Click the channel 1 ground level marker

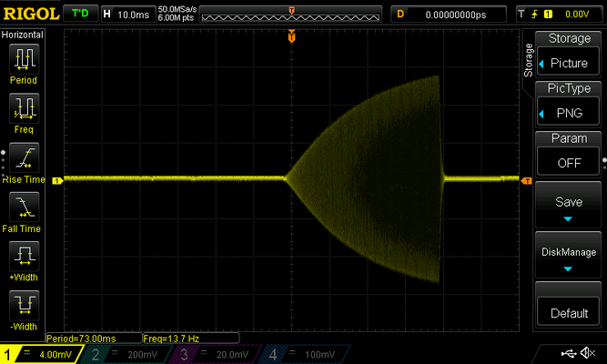(57, 181)
